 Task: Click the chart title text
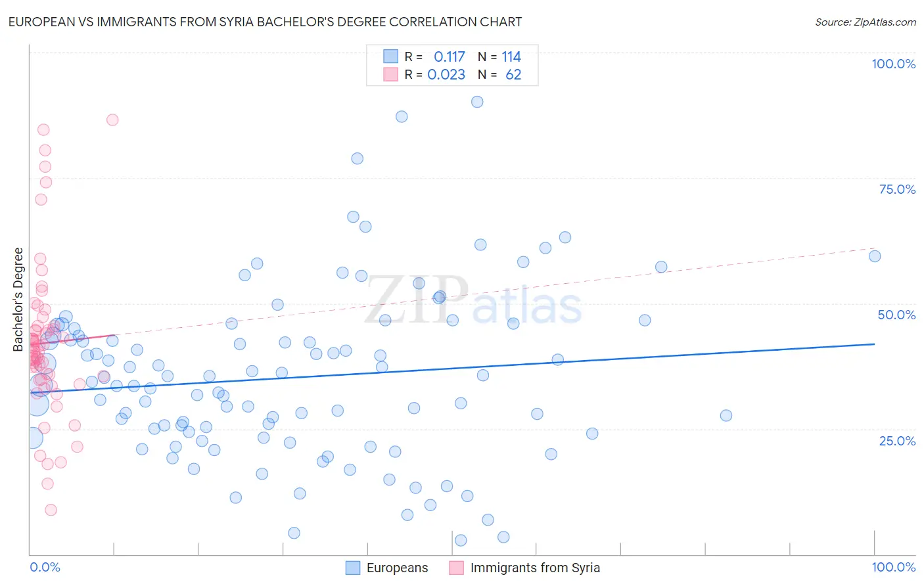[x=265, y=22]
